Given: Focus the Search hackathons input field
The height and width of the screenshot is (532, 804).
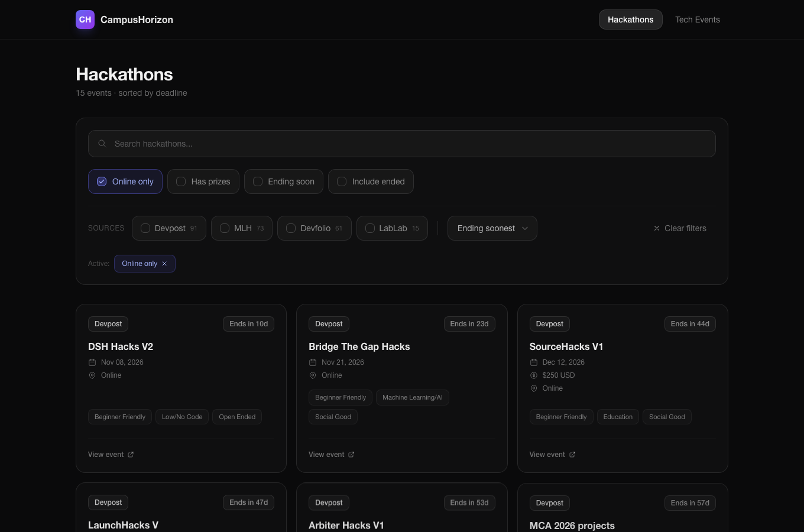Looking at the screenshot, I should pyautogui.click(x=402, y=144).
